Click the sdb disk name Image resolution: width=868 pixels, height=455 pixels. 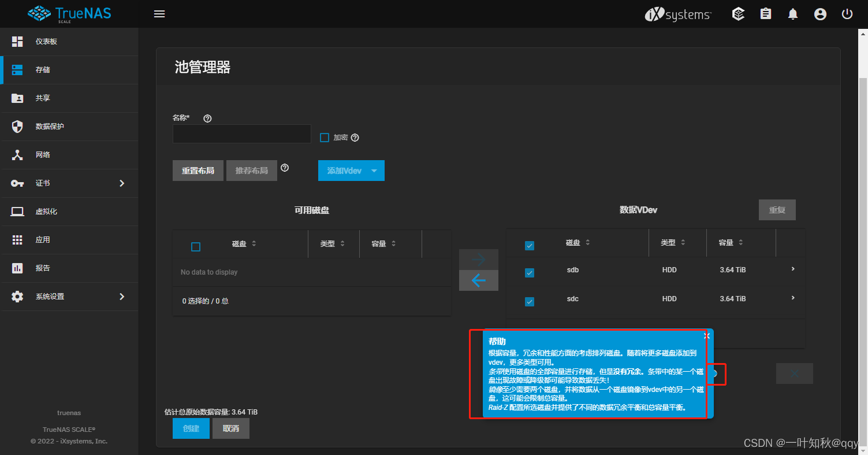click(573, 270)
